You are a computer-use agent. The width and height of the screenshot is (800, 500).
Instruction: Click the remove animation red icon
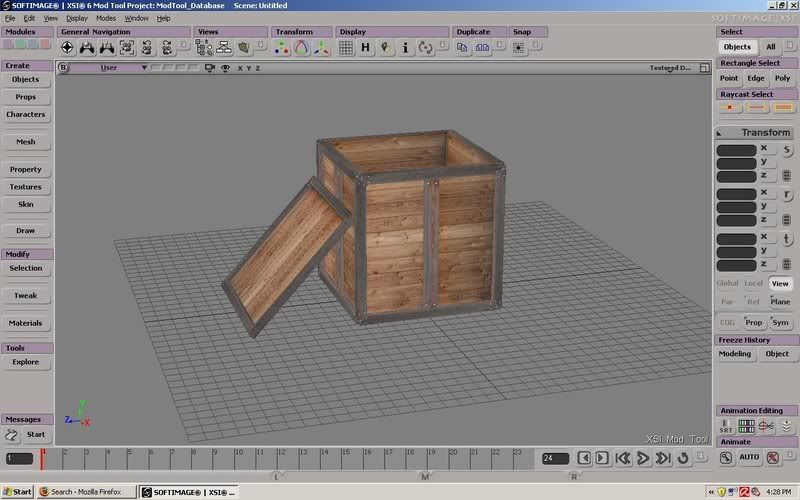[773, 458]
